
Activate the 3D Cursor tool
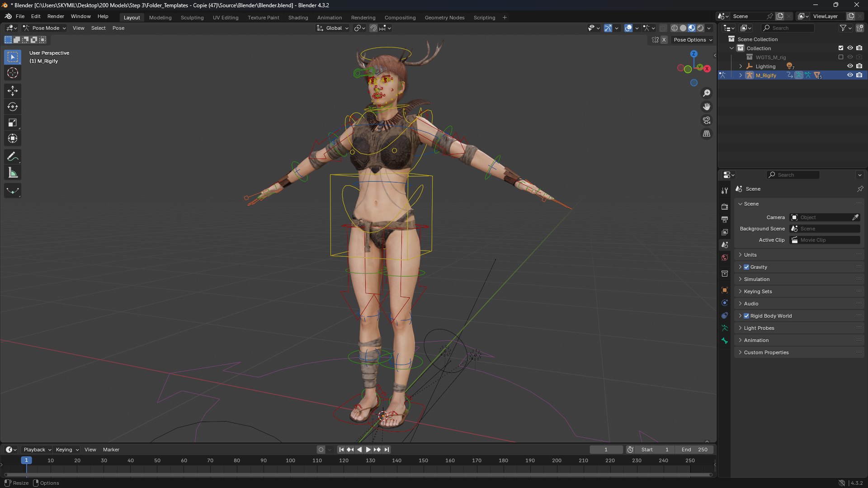13,73
